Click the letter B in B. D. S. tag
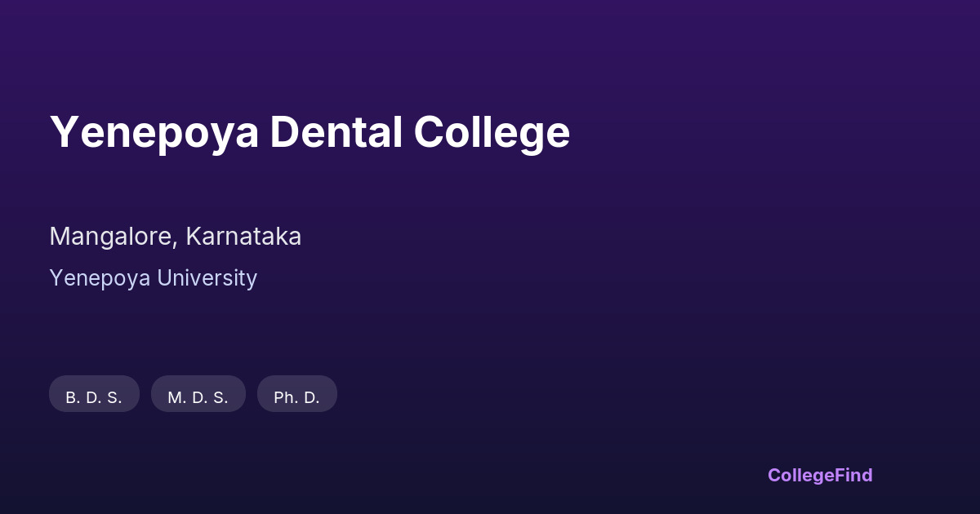980x514 pixels. (x=71, y=398)
